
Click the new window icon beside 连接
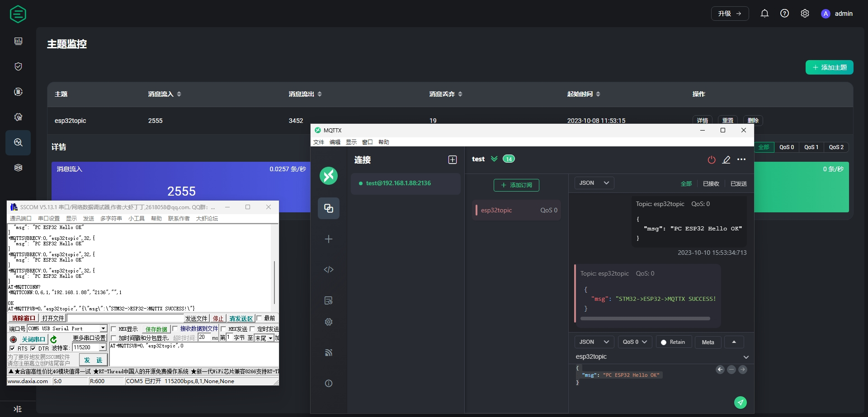point(452,160)
